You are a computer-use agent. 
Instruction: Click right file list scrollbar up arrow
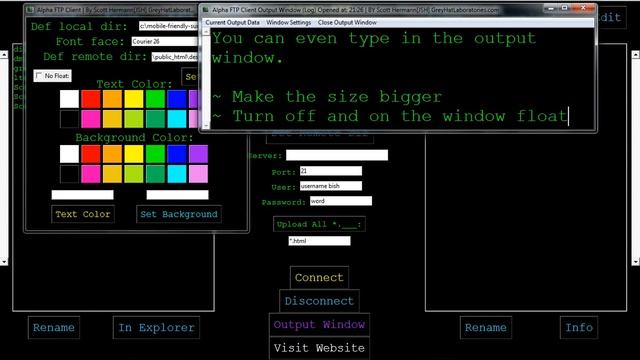pos(636,54)
